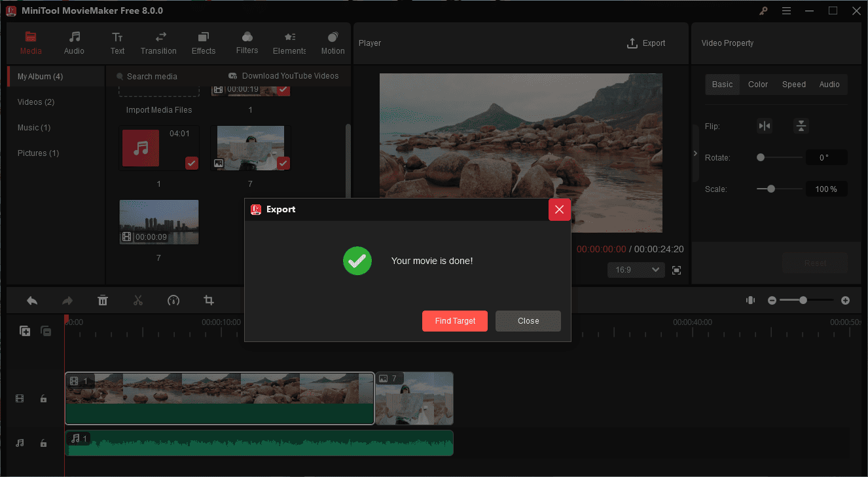
Task: Toggle the video track lock
Action: pos(43,398)
